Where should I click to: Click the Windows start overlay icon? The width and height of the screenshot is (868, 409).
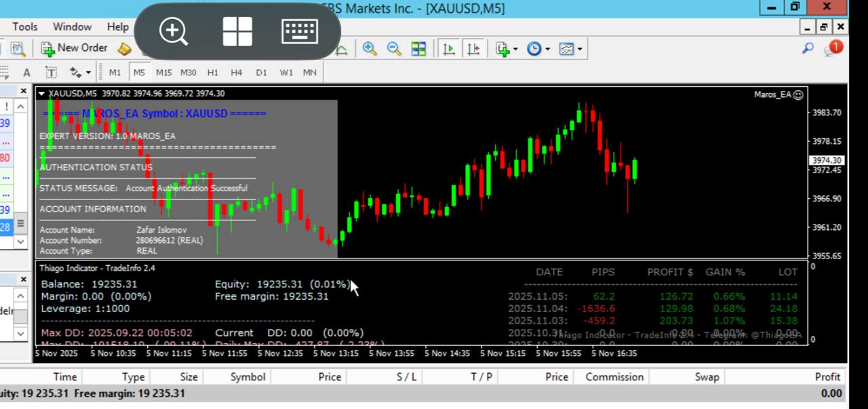237,31
